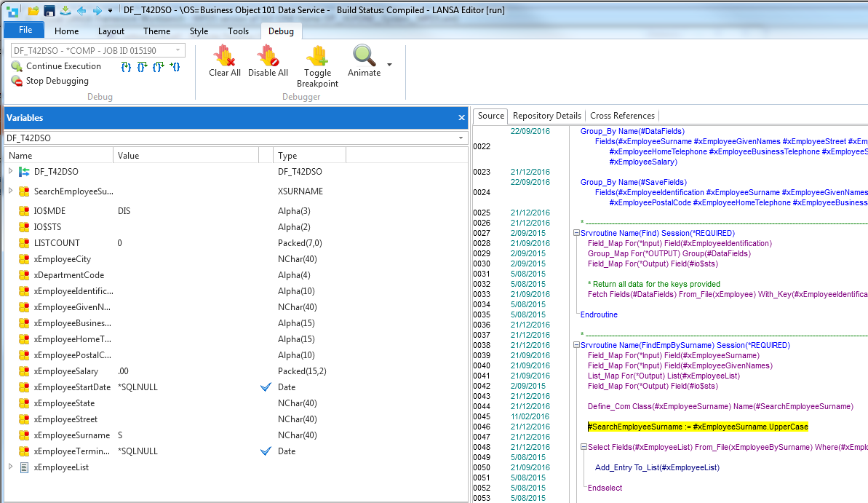The image size is (868, 503).
Task: Toggle the null checkmark for xEmployeeStartDate
Action: coord(266,387)
